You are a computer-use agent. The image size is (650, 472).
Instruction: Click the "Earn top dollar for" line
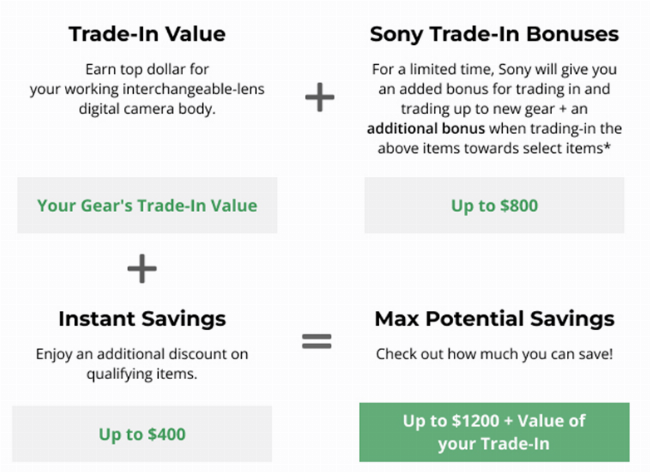coord(147,69)
